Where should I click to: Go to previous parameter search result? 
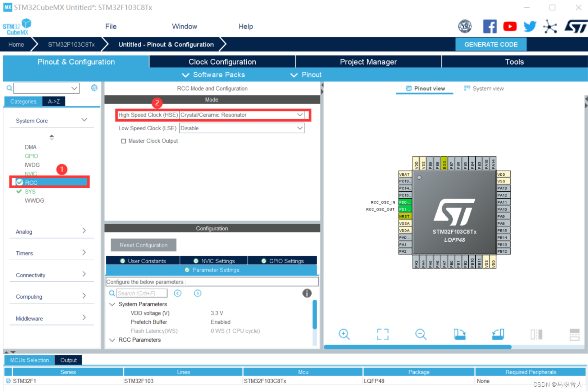coord(178,293)
